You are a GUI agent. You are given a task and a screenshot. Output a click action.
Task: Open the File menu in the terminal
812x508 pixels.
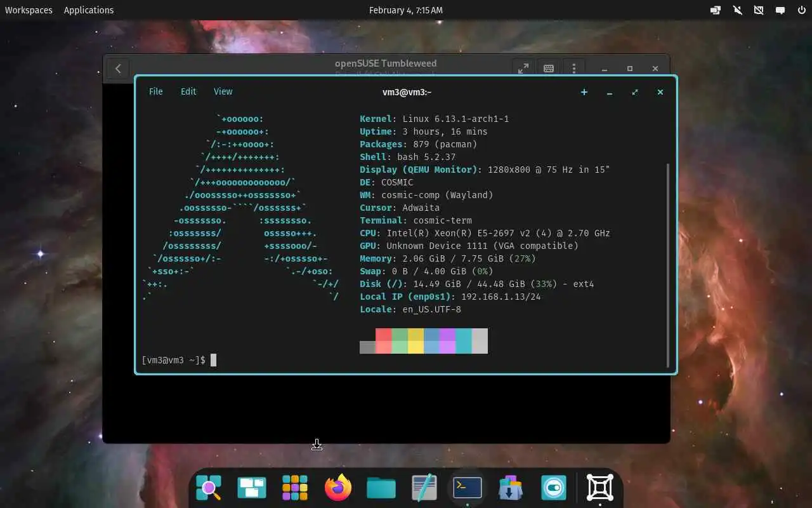point(155,91)
